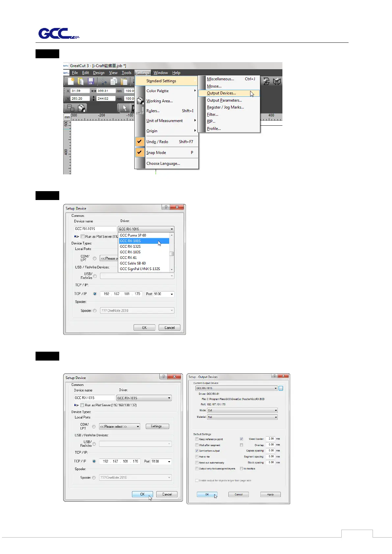Select GCC SignPal LYNX S-132S list row
This screenshot has width=392, height=554.
click(x=144, y=269)
